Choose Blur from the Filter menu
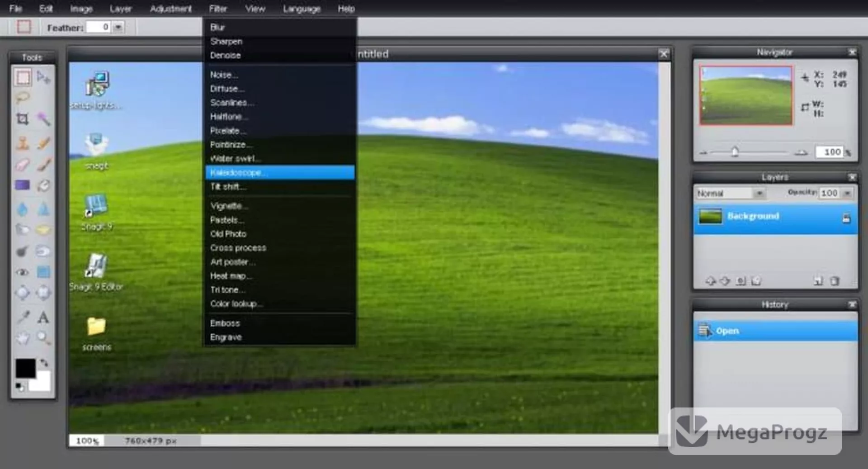 coord(280,27)
